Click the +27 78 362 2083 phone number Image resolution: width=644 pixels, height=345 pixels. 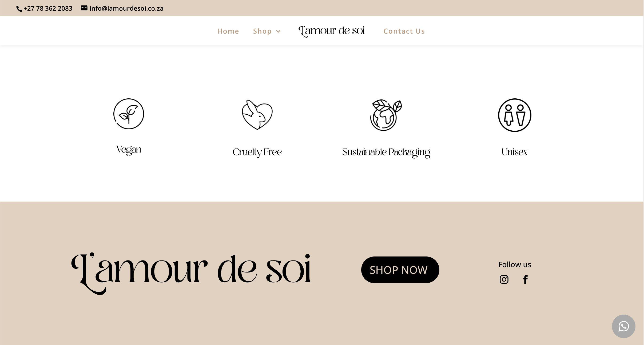point(48,8)
